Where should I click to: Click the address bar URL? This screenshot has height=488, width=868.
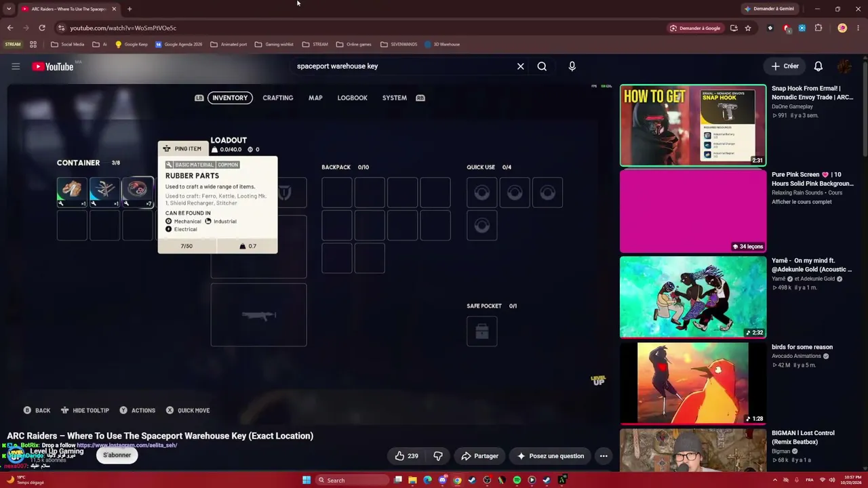click(123, 28)
